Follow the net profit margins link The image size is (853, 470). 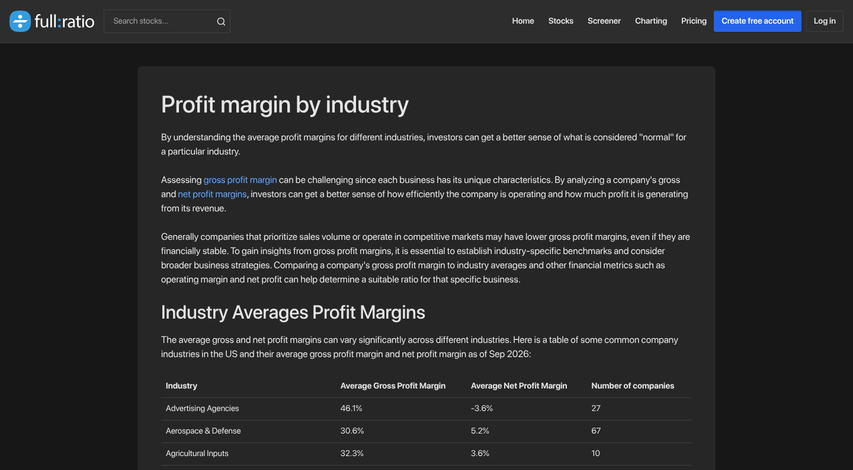tap(212, 194)
